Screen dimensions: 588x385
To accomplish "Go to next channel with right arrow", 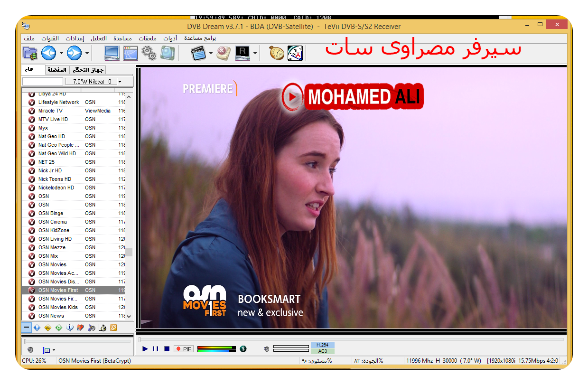I will 75,53.
